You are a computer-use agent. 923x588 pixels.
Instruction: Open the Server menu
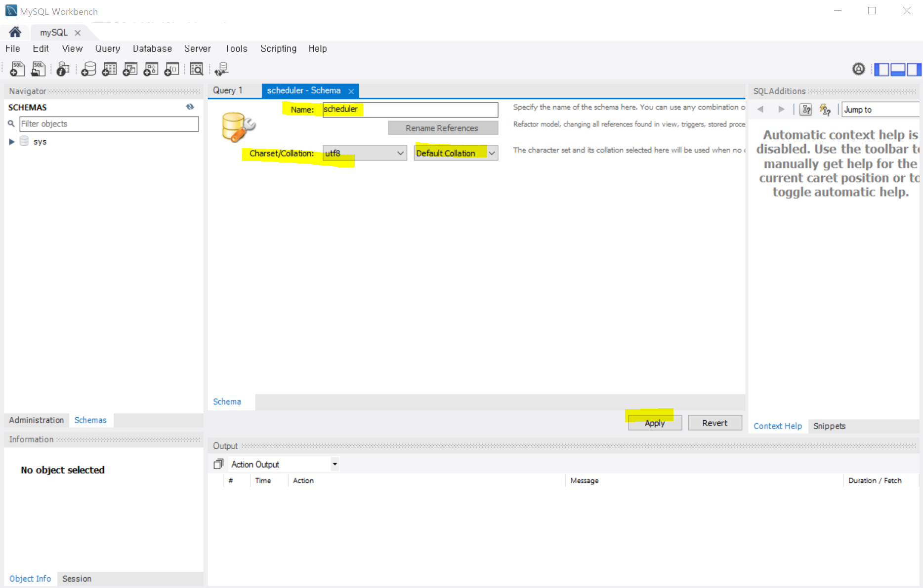coord(198,48)
